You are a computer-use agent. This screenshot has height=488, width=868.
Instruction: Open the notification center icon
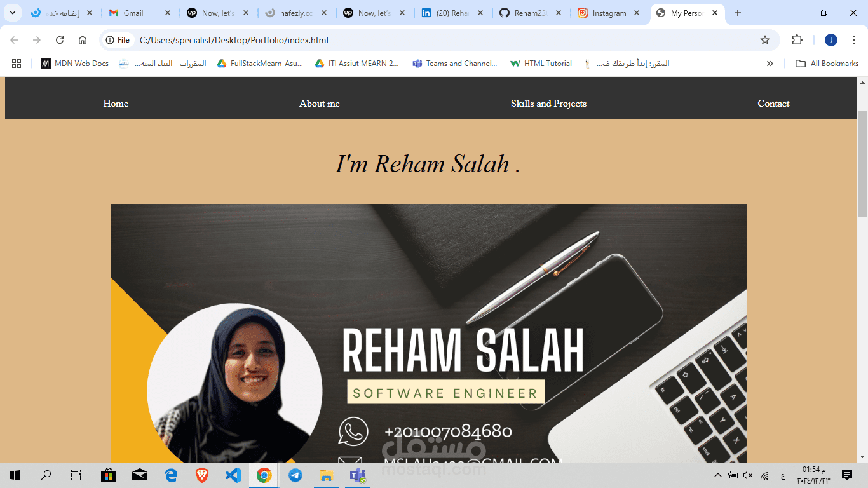[x=847, y=475]
